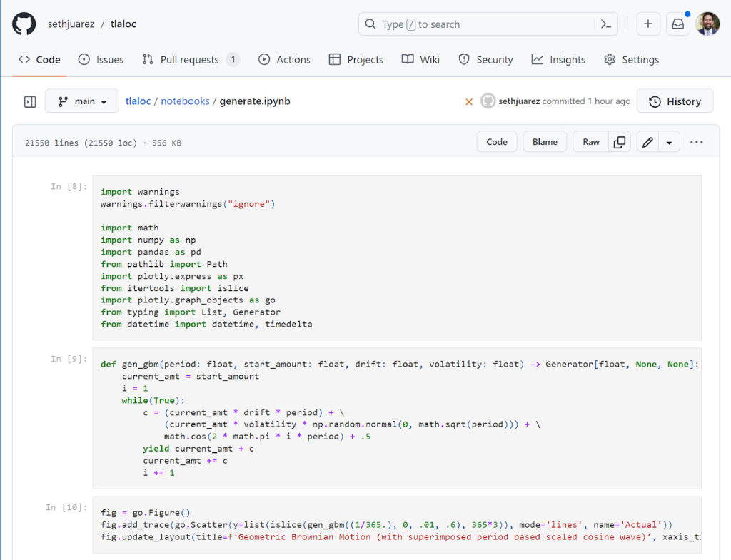
Task: Open the Actions tab
Action: pyautogui.click(x=285, y=60)
